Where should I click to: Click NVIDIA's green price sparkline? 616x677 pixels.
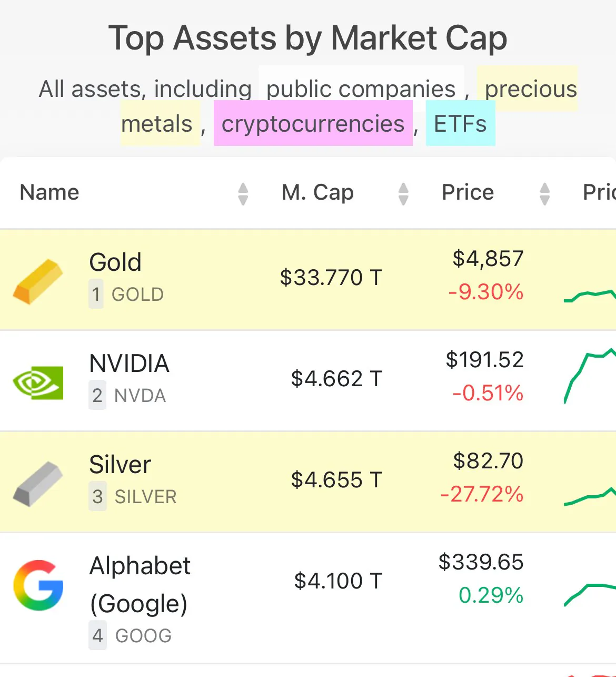point(590,374)
